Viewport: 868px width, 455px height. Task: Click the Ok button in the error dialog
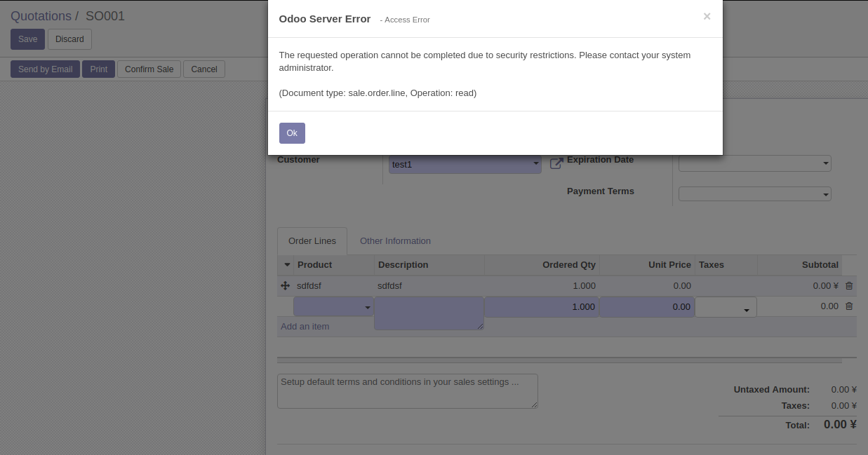pos(292,133)
